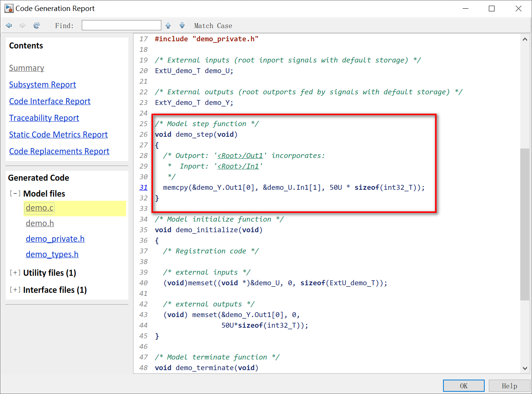
Task: Click the vertical scrollbar thumb
Action: pyautogui.click(x=525, y=224)
